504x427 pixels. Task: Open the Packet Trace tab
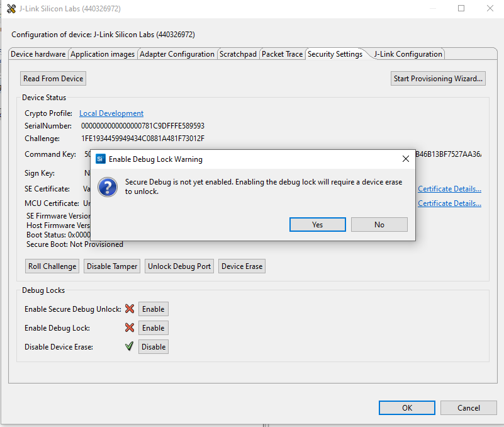pyautogui.click(x=282, y=54)
